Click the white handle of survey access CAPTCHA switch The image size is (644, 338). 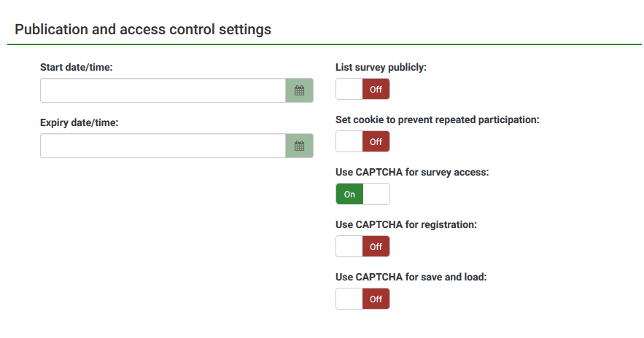click(376, 194)
